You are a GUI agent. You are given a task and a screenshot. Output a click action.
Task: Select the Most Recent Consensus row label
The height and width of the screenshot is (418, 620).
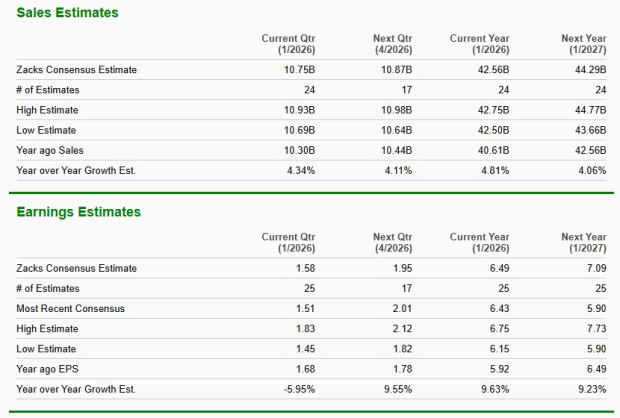coord(70,308)
